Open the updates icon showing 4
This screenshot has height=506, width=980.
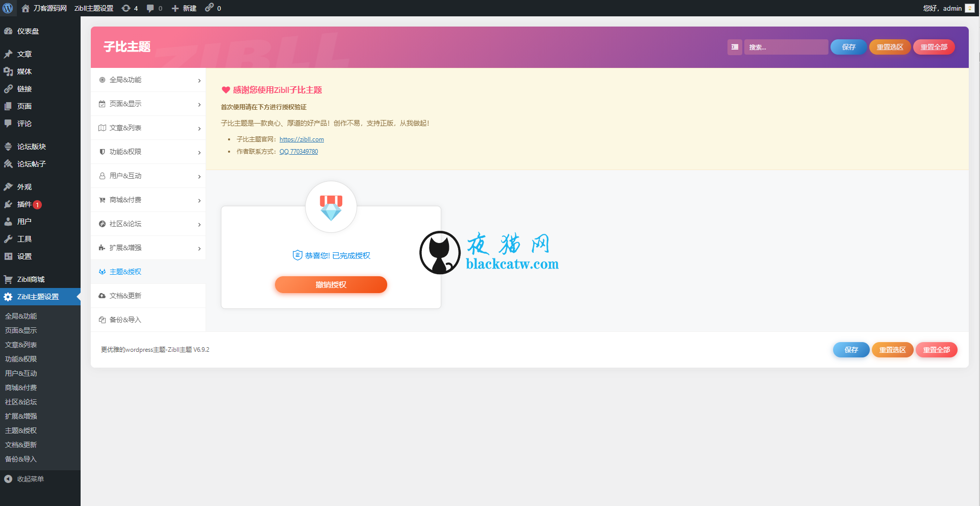click(x=126, y=8)
